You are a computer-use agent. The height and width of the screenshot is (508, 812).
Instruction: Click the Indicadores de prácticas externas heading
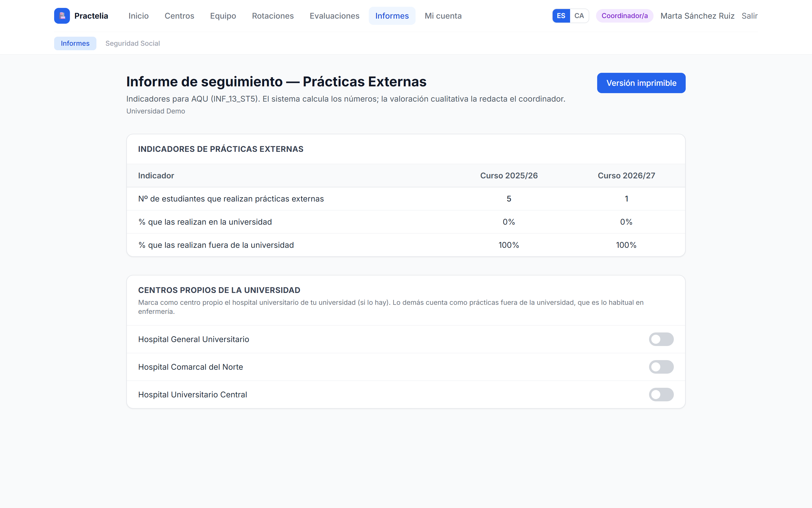[x=221, y=149]
